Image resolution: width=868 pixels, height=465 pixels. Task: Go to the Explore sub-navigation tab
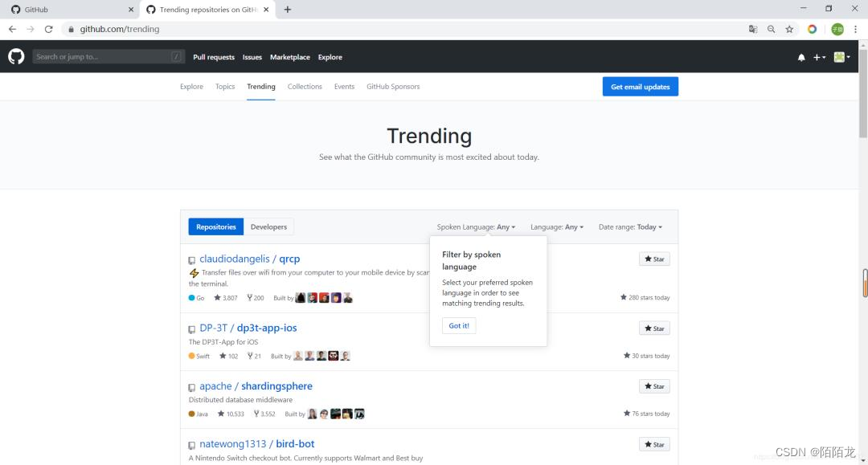(x=191, y=86)
